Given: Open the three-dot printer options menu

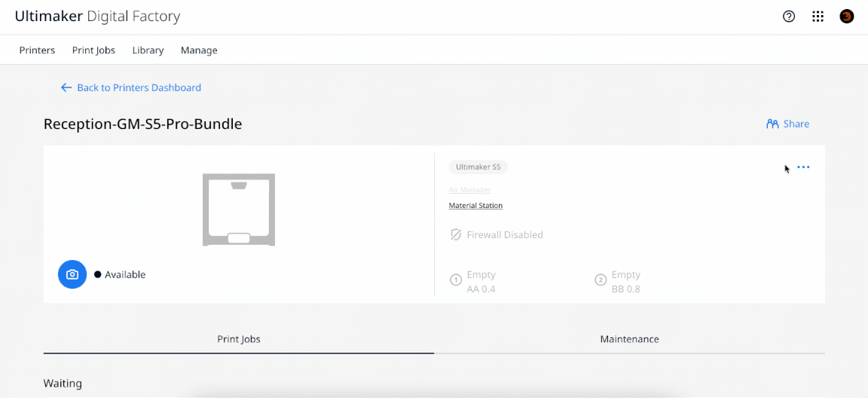Looking at the screenshot, I should (803, 167).
